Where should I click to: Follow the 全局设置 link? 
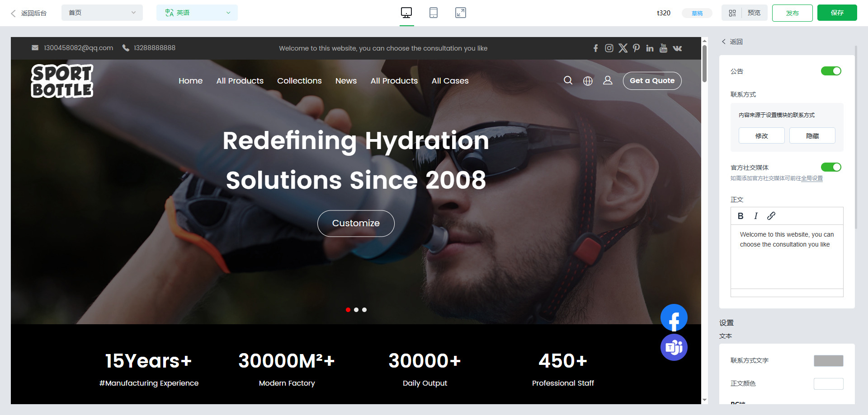811,178
